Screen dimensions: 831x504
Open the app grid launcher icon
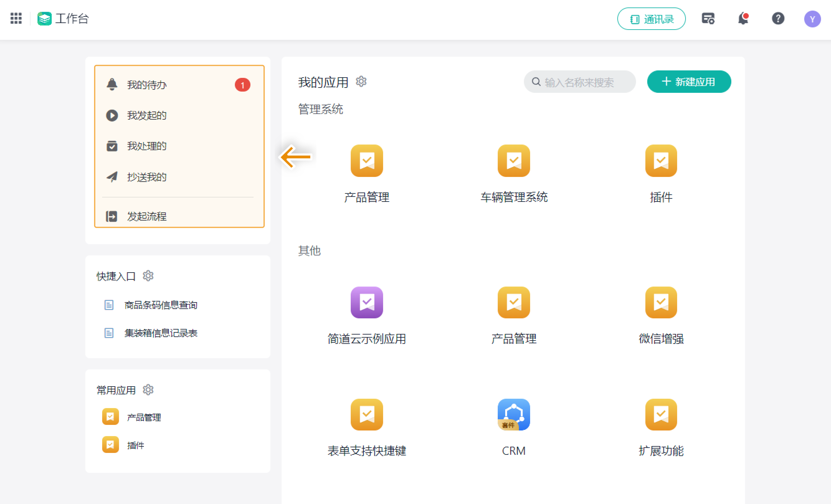pyautogui.click(x=16, y=18)
